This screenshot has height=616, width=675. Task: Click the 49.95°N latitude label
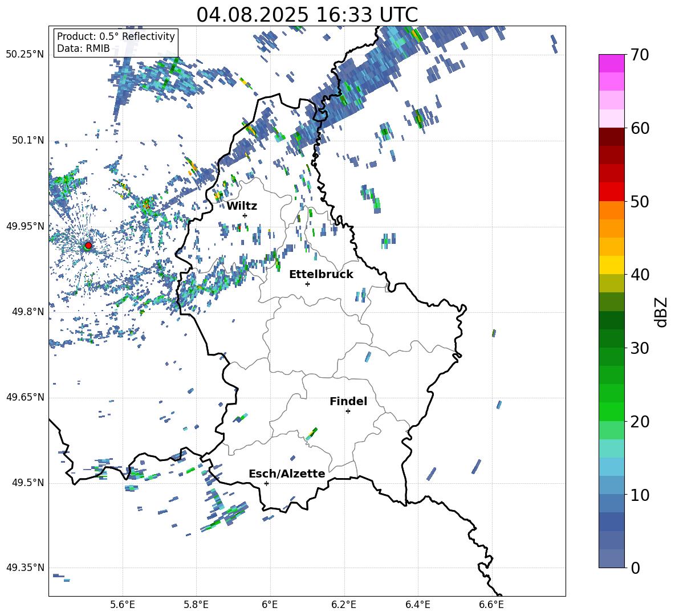pos(25,226)
